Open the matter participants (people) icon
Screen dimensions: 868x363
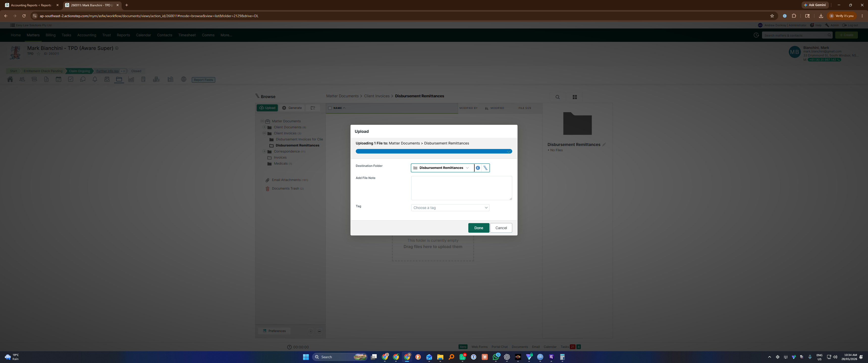(x=22, y=79)
